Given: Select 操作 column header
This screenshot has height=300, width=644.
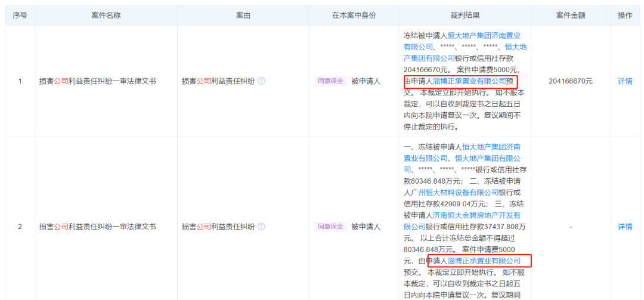Looking at the screenshot, I should point(625,15).
